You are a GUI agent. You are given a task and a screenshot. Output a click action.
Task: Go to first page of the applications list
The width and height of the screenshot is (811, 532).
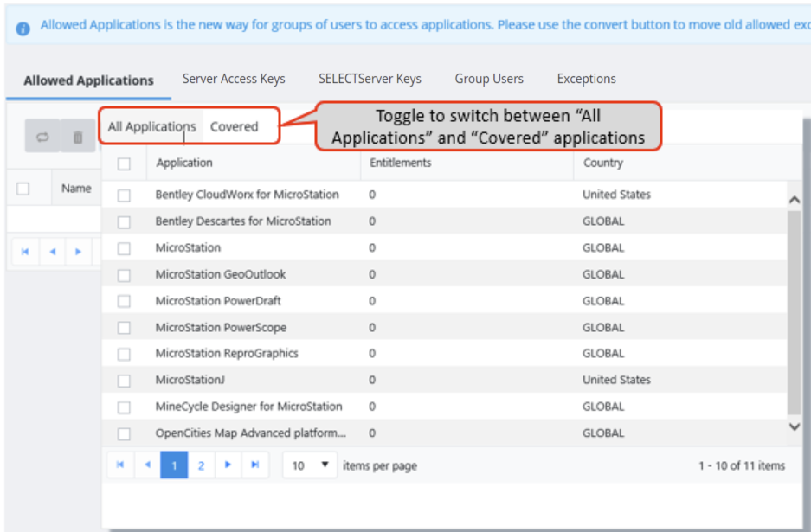click(x=120, y=465)
